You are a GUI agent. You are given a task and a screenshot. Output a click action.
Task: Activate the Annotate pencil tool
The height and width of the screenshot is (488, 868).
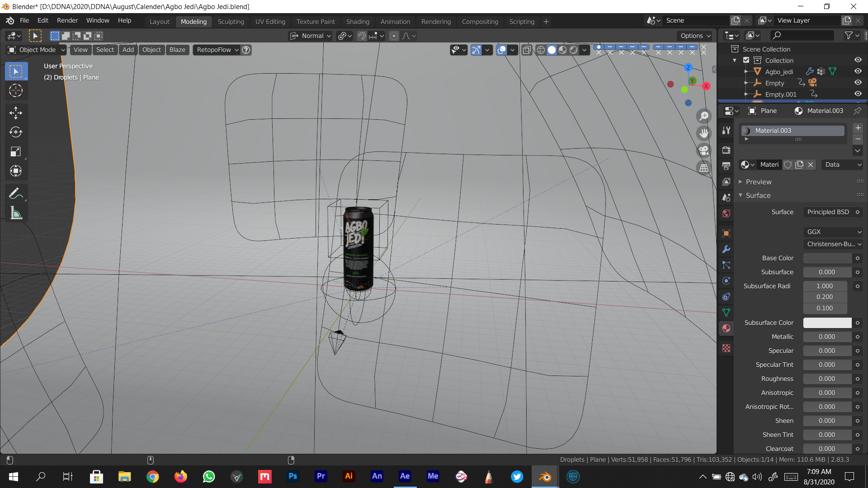click(x=16, y=194)
